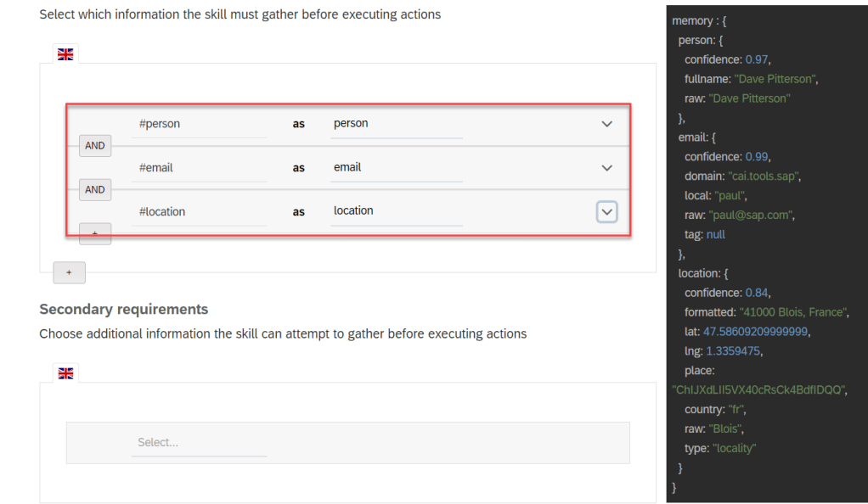Toggle the AND operator between #email and #location
This screenshot has width=868, height=504.
click(95, 190)
